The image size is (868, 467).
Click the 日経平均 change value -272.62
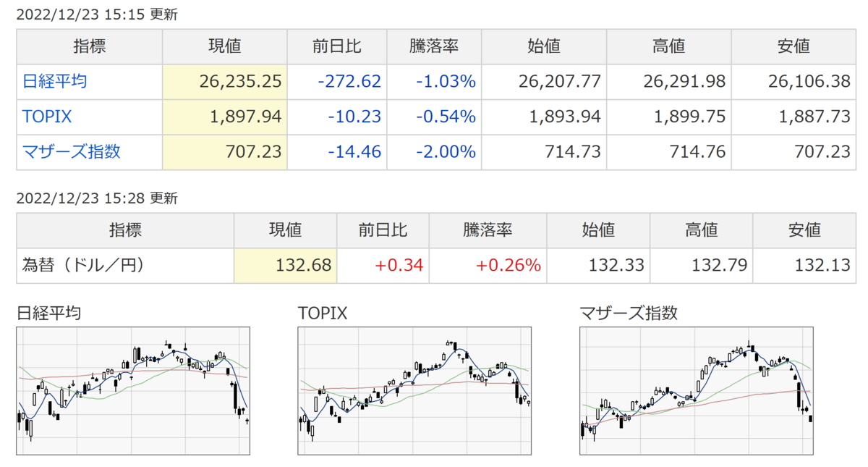point(349,81)
